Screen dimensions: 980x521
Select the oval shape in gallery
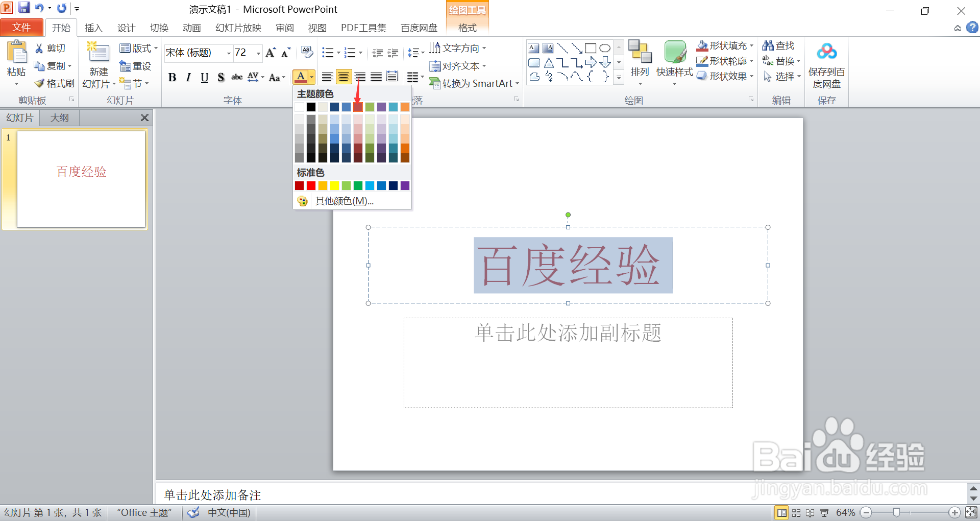tap(605, 49)
